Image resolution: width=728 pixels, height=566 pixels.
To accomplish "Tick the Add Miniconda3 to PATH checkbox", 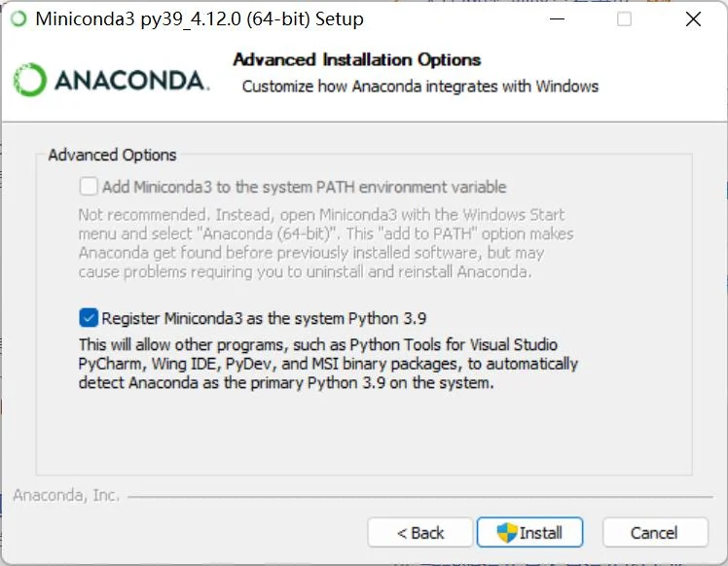I will point(89,186).
